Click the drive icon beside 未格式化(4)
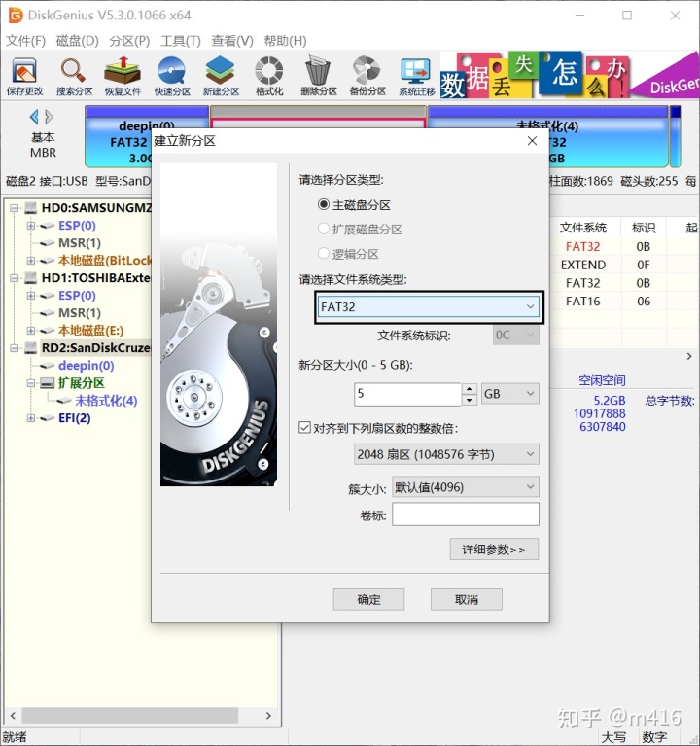This screenshot has height=746, width=700. click(64, 401)
